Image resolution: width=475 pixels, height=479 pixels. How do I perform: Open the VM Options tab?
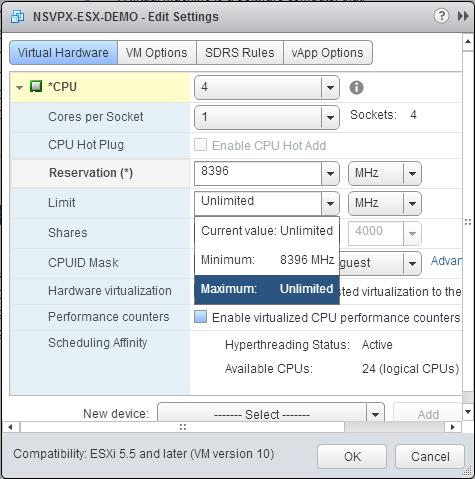157,53
